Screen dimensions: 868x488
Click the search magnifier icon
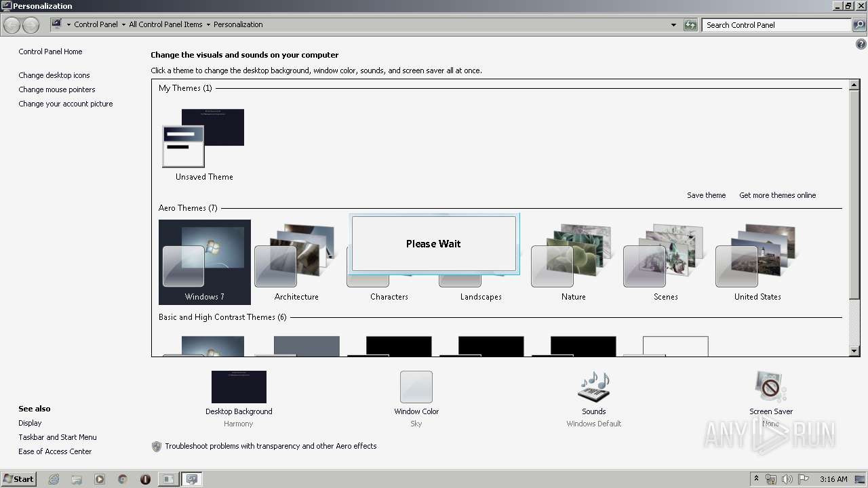pyautogui.click(x=859, y=25)
